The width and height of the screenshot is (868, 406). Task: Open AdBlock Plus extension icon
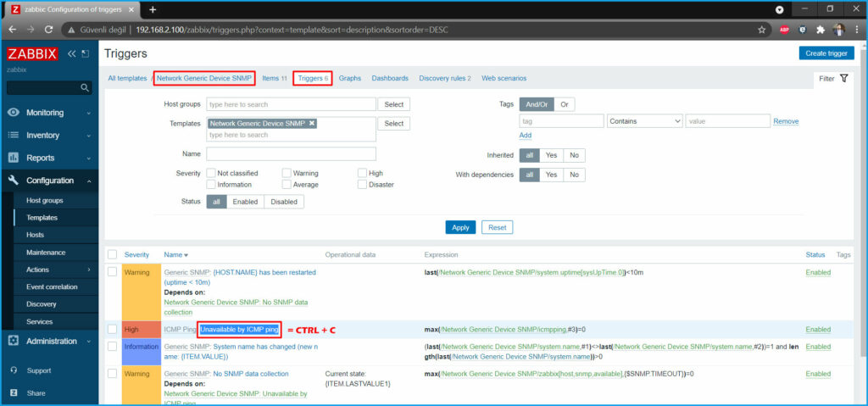point(784,30)
